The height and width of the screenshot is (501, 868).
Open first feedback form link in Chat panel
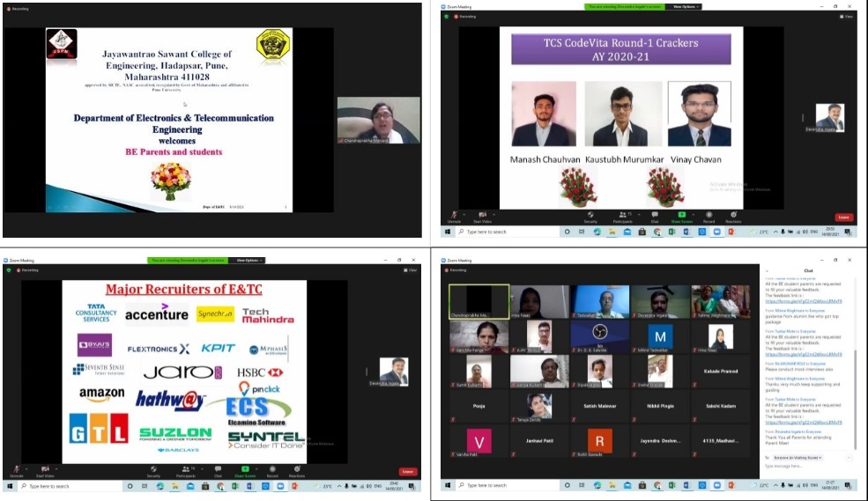[x=804, y=301]
